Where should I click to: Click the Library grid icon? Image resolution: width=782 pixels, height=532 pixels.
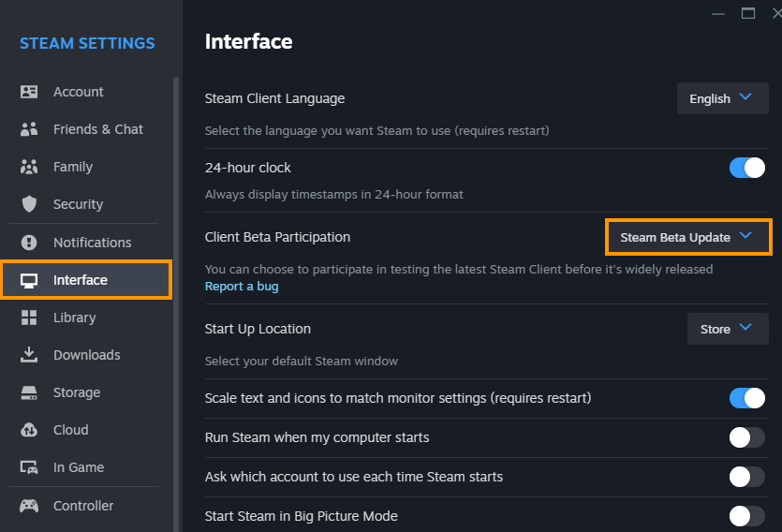[29, 318]
